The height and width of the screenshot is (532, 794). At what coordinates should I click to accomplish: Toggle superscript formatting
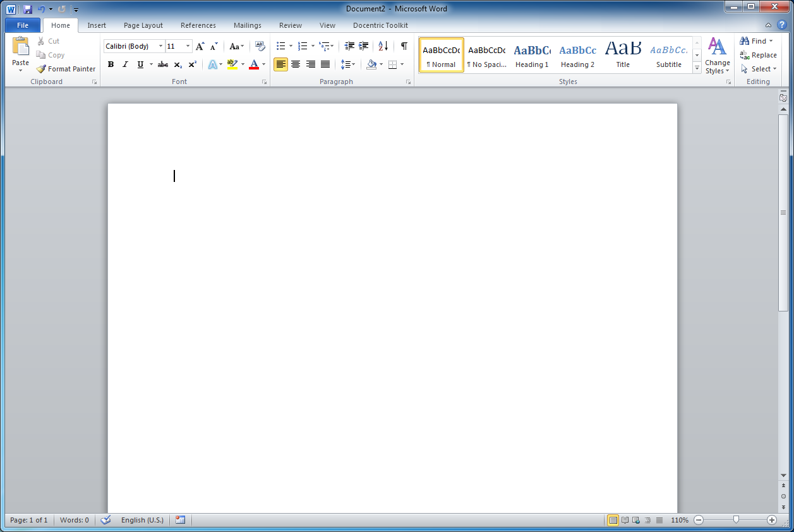coord(192,64)
